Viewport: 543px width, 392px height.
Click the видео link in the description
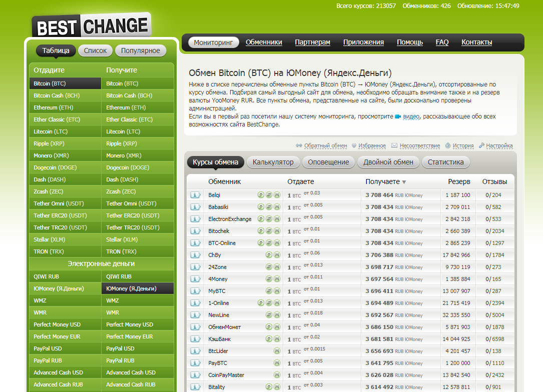point(411,116)
